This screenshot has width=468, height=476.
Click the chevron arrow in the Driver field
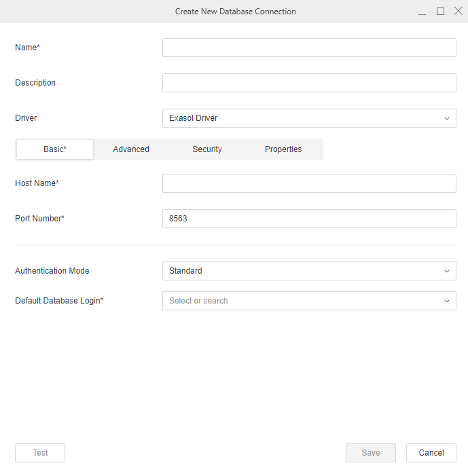coord(446,118)
